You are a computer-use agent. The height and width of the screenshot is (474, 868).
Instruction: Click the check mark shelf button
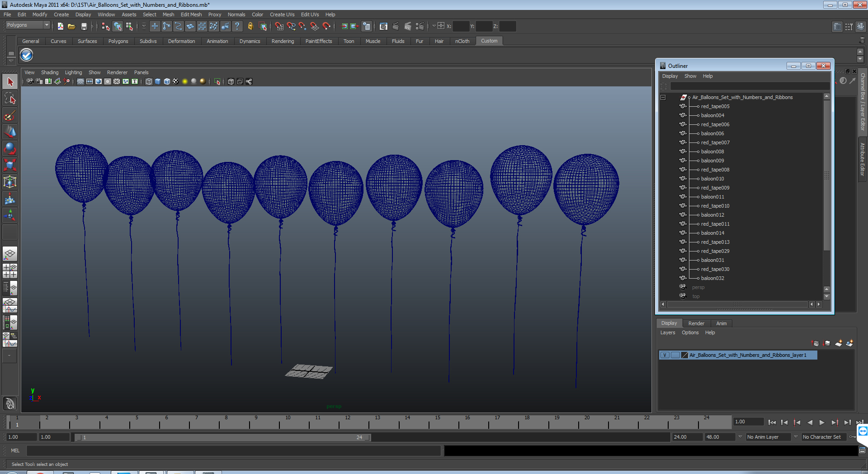(x=27, y=55)
